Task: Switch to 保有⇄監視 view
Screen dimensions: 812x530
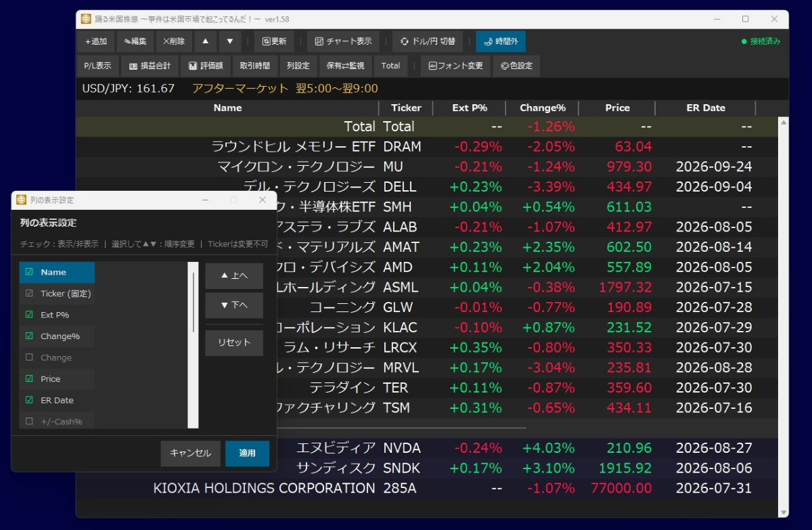Action: coord(345,66)
